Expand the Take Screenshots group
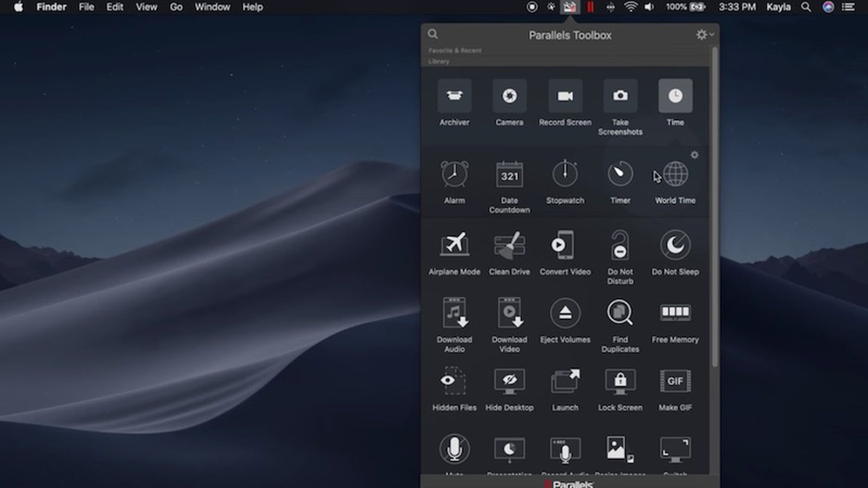Screen dimensions: 868x488 620,97
